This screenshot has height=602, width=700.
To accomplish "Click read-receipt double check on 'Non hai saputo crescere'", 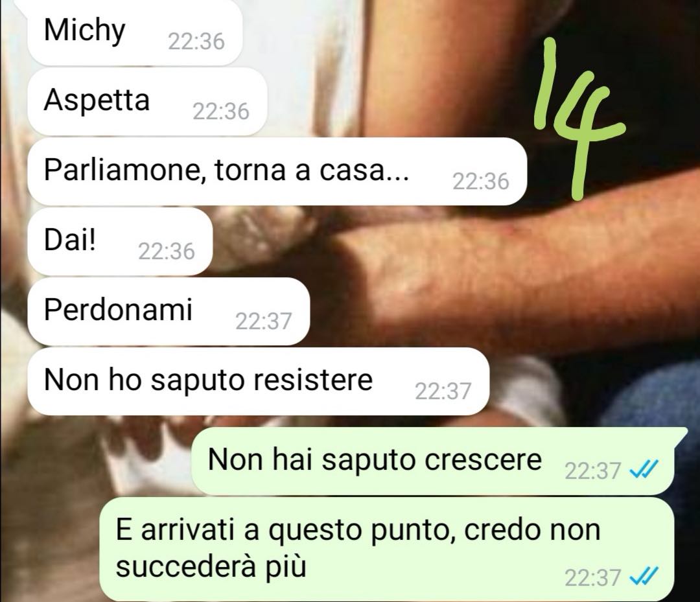I will tap(644, 470).
